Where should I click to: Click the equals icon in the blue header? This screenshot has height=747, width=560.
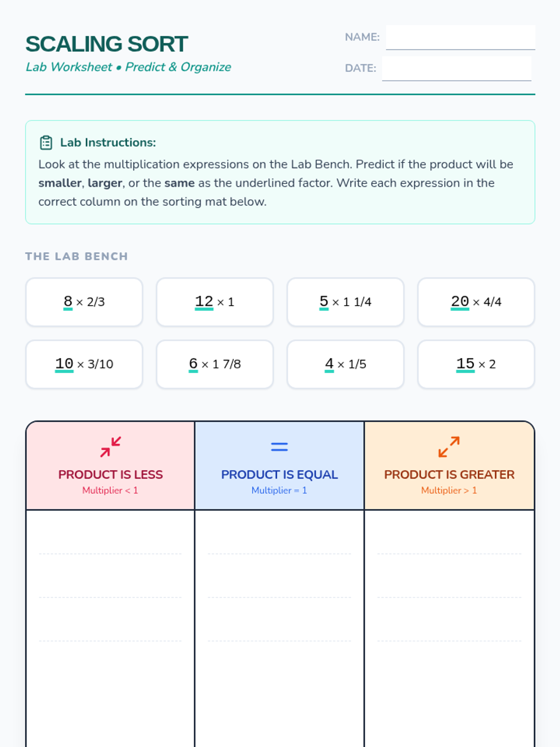[279, 447]
